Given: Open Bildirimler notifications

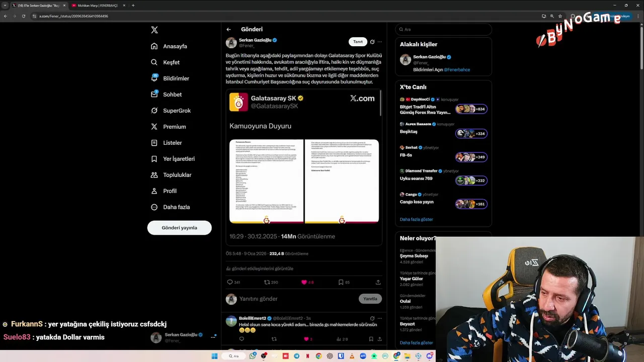Looking at the screenshot, I should click(x=170, y=78).
